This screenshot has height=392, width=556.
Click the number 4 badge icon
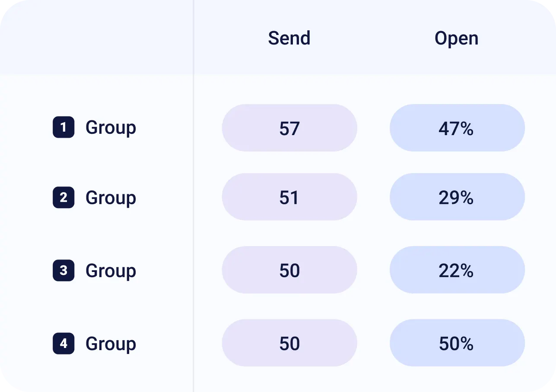click(64, 344)
